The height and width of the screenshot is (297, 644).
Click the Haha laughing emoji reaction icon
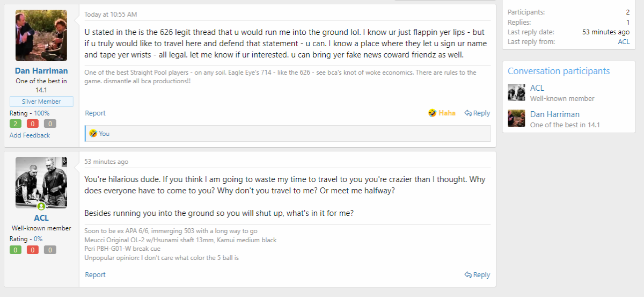click(x=432, y=113)
